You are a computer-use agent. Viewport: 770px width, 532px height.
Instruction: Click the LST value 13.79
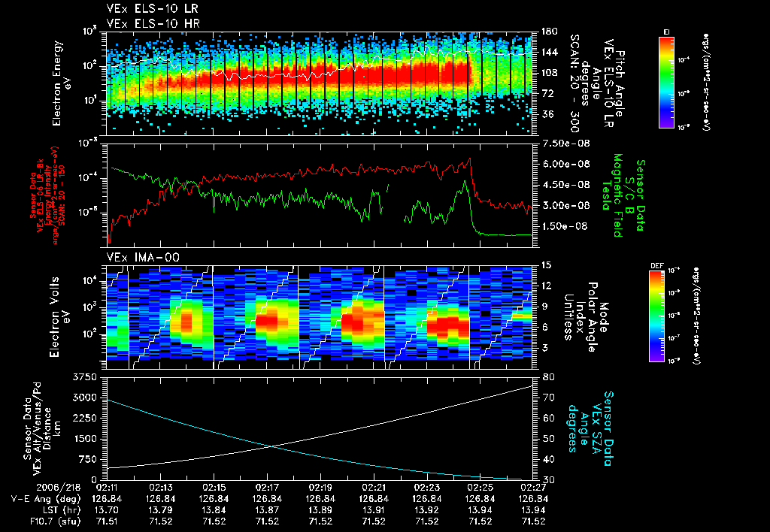pos(161,510)
